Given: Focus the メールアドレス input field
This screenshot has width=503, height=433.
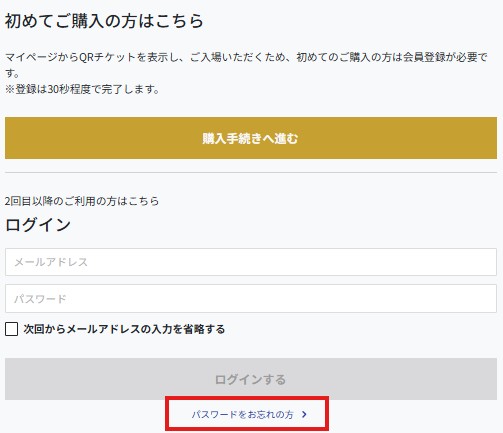Looking at the screenshot, I should click(251, 262).
